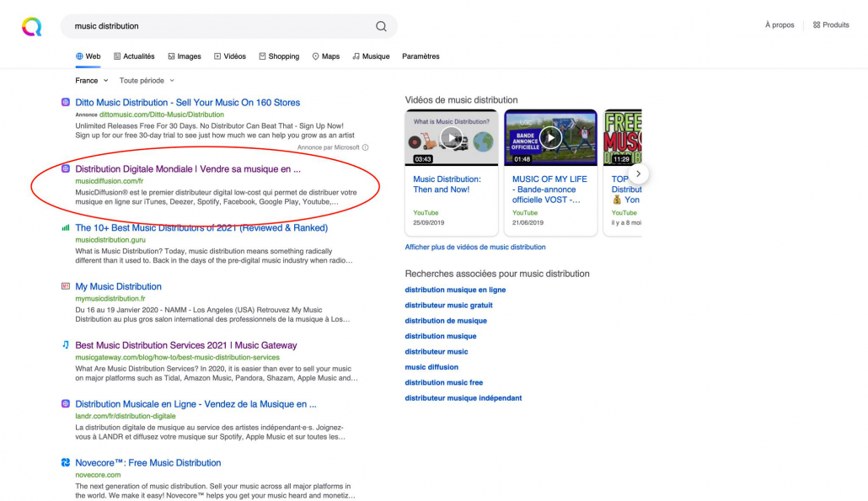Screen dimensions: 868x501
Task: Click the Qwant logo icon
Action: click(x=31, y=27)
